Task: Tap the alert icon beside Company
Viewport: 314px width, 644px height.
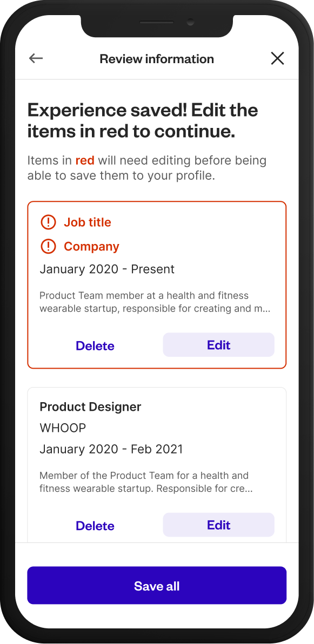Action: click(48, 246)
